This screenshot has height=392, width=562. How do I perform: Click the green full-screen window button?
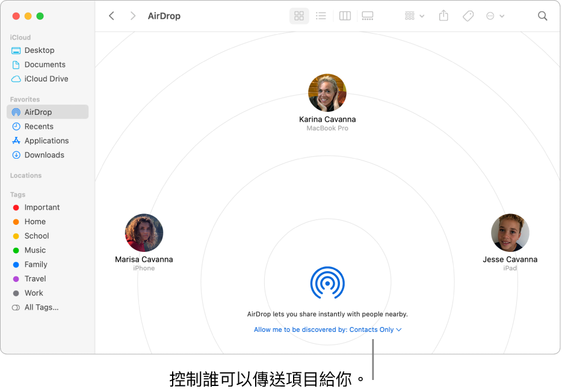tap(40, 16)
